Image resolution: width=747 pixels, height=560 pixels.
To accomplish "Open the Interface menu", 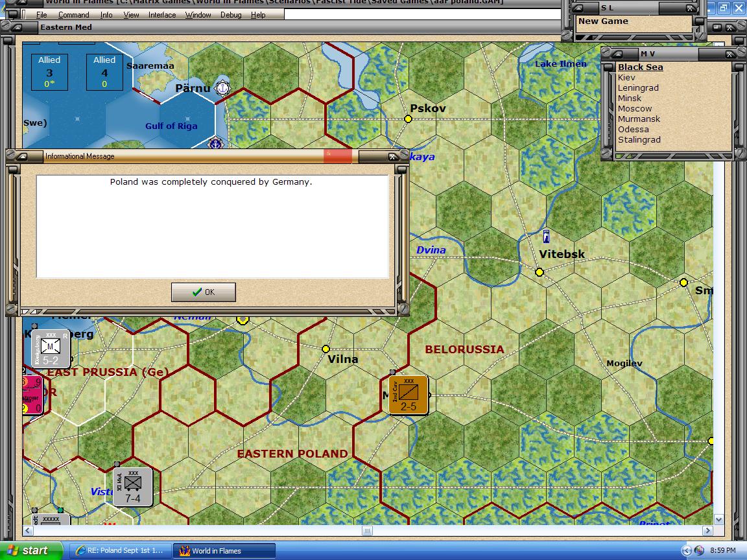I will point(162,15).
